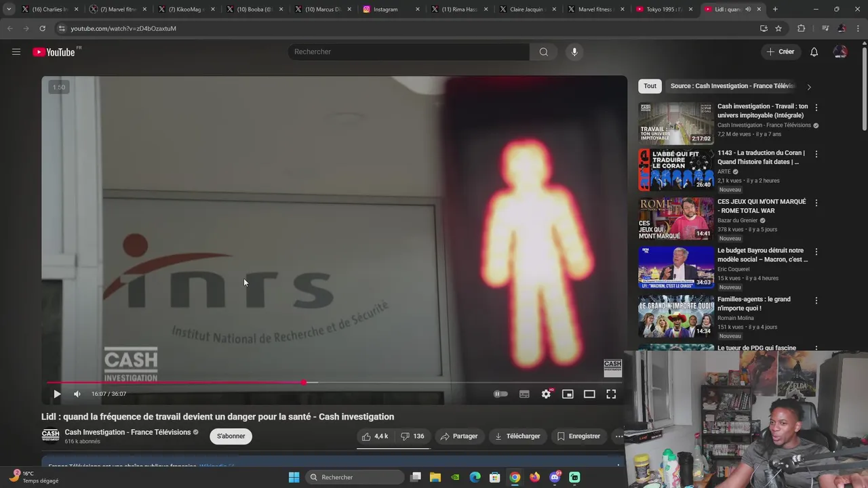868x488 pixels.
Task: Select the Source : Cash Investigation chip
Action: pos(732,86)
